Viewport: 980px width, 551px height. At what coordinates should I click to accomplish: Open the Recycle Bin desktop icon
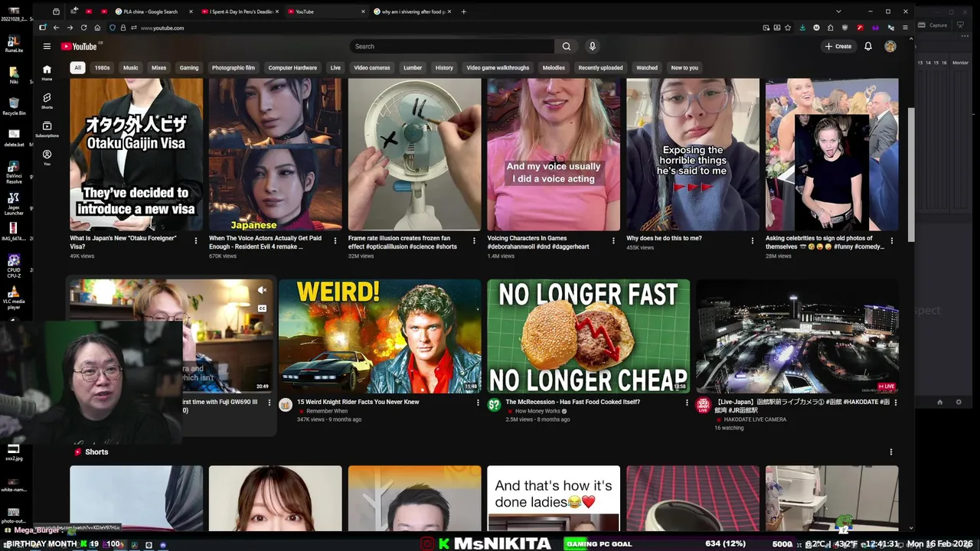(14, 106)
